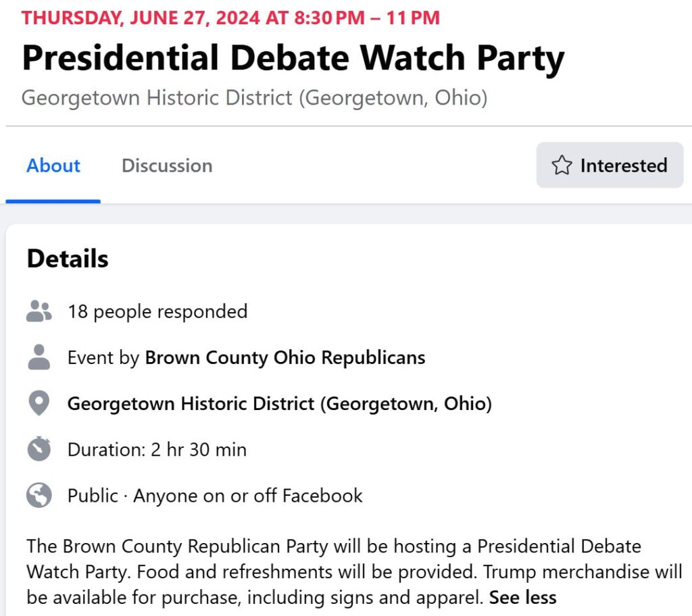This screenshot has width=692, height=616.
Task: Collapse description with See less
Action: pos(522,598)
